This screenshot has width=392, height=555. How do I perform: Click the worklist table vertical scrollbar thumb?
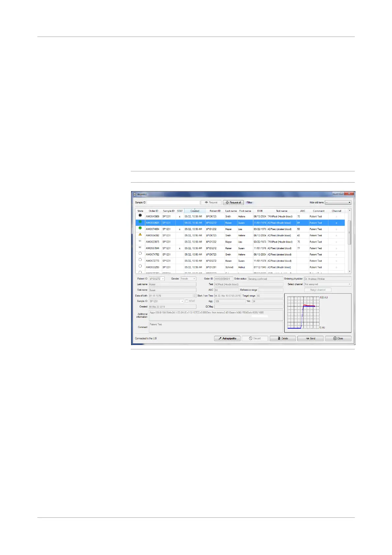(350, 232)
